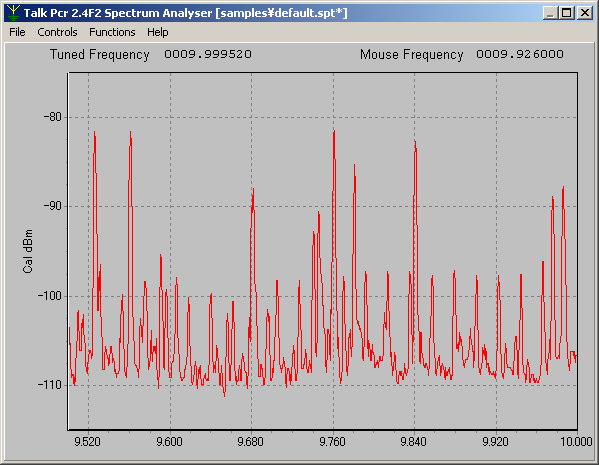Click the 9.520 frequency axis label
599x465 pixels.
coord(87,442)
